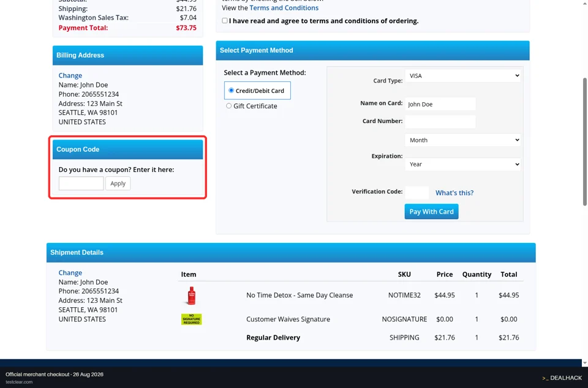Click Change link under Billing Address
The image size is (588, 388).
(70, 75)
